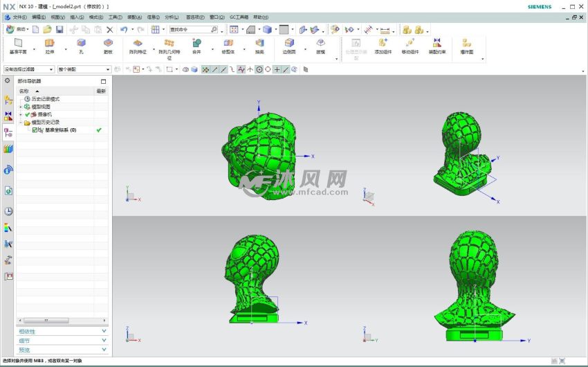Open the 没有选择过滤器 dropdown
The height and width of the screenshot is (367, 588).
click(x=28, y=69)
